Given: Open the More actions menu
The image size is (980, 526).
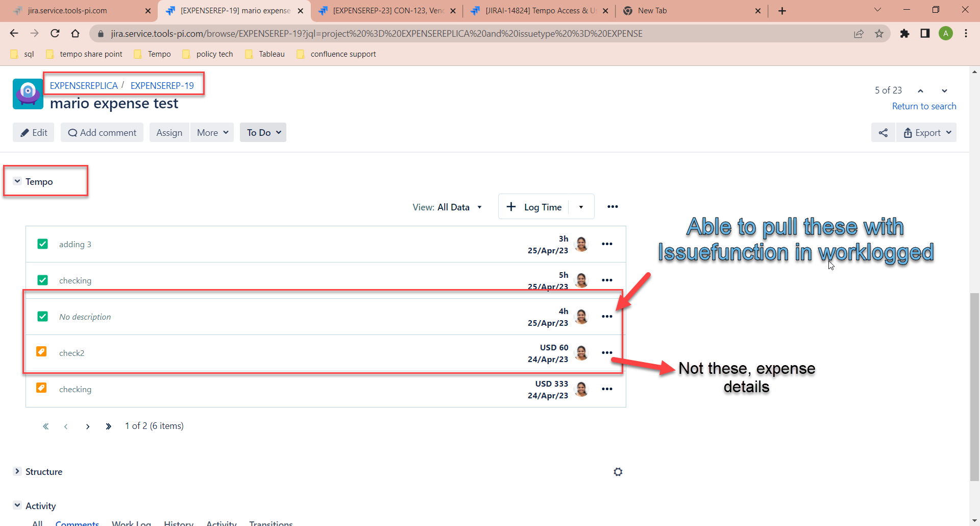Looking at the screenshot, I should (x=212, y=133).
